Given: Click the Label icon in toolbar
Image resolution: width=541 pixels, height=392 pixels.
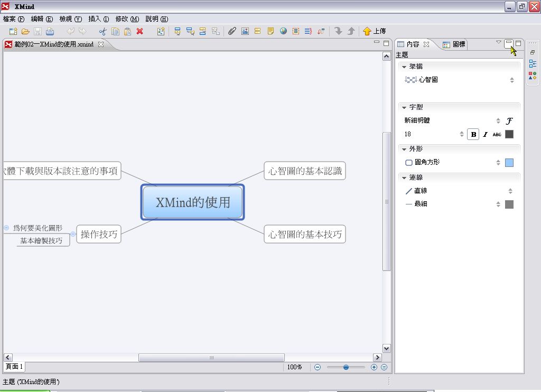Looking at the screenshot, I should pyautogui.click(x=257, y=31).
